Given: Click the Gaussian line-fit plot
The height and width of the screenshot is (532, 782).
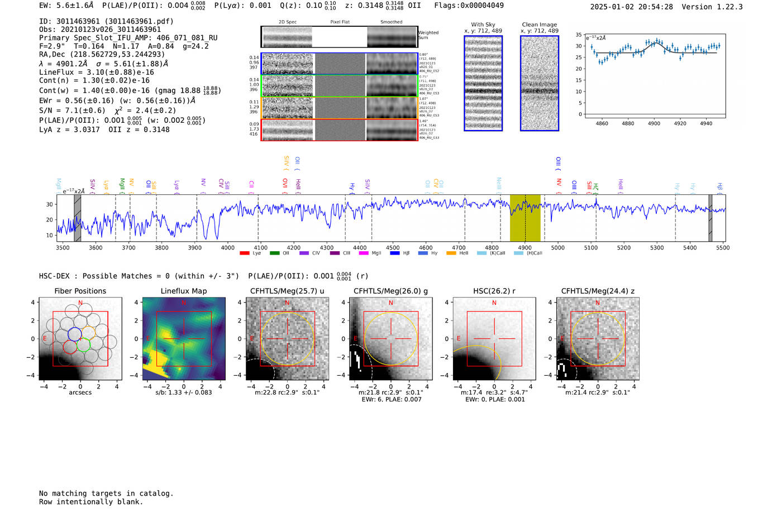Looking at the screenshot, I should (x=656, y=75).
